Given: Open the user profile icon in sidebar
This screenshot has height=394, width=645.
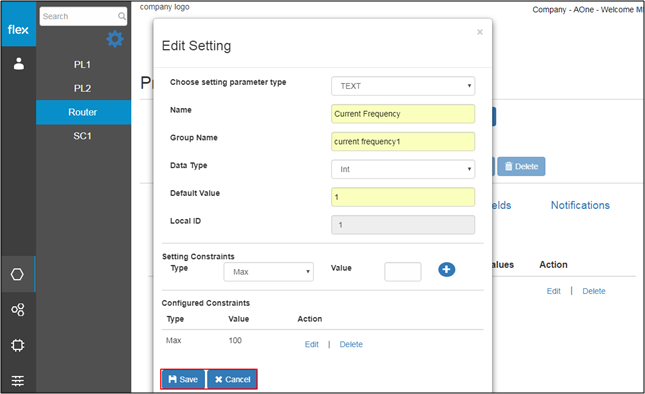Looking at the screenshot, I should click(19, 64).
